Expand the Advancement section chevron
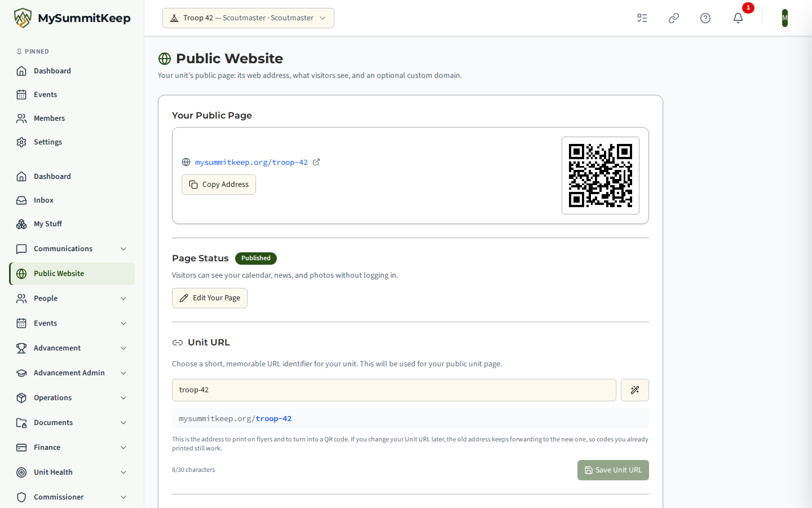This screenshot has height=508, width=812. pos(123,348)
